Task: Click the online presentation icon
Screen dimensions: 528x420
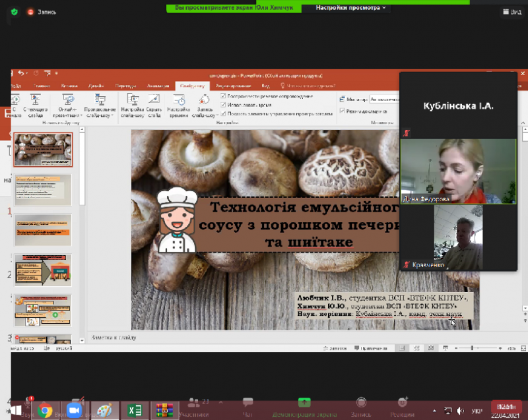Action: pos(68,100)
